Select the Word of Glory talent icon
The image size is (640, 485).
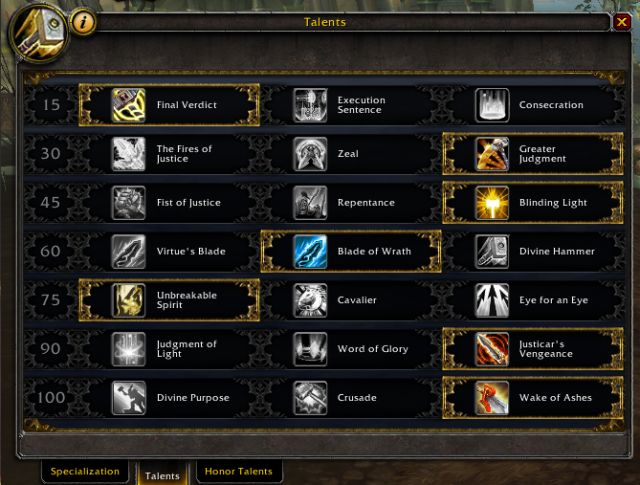point(310,349)
